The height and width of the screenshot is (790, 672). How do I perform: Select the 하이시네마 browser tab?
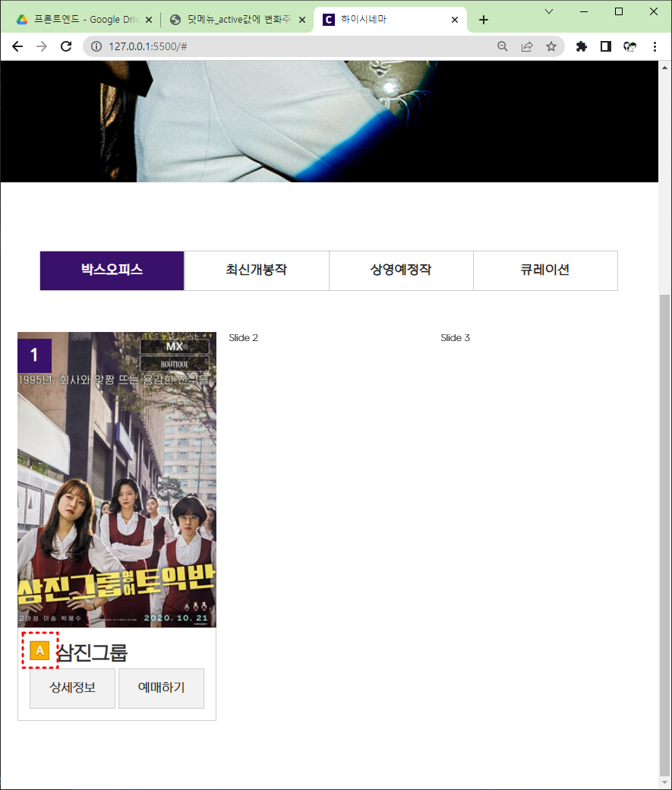[x=390, y=20]
